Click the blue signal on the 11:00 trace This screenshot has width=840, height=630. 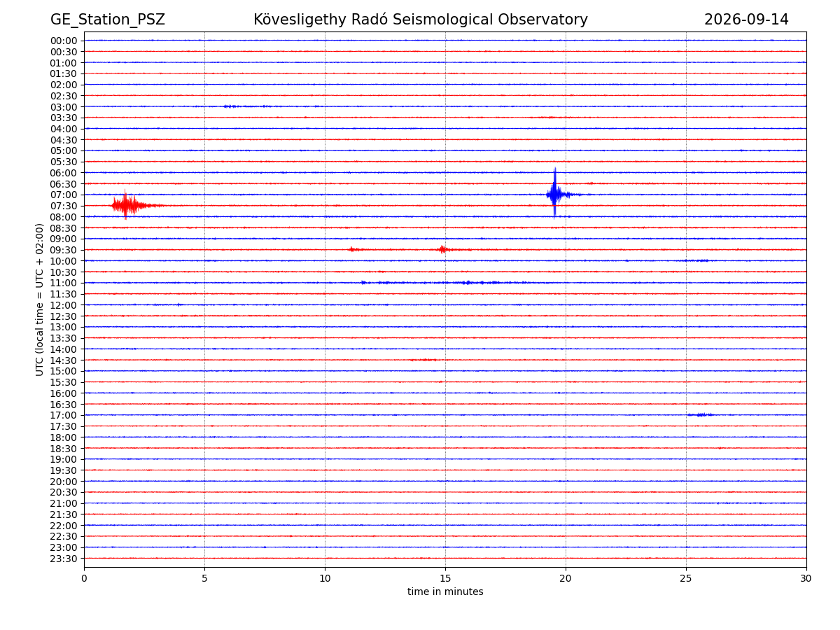pyautogui.click(x=441, y=283)
